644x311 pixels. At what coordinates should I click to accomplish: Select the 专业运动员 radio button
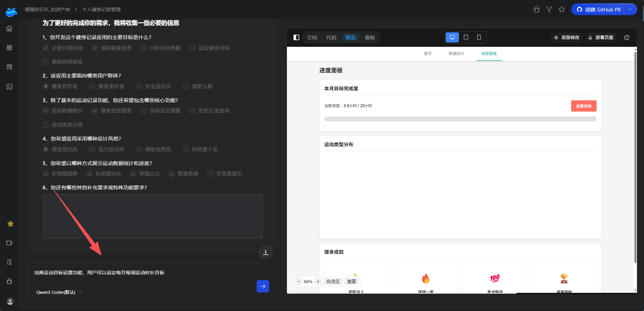coord(139,86)
